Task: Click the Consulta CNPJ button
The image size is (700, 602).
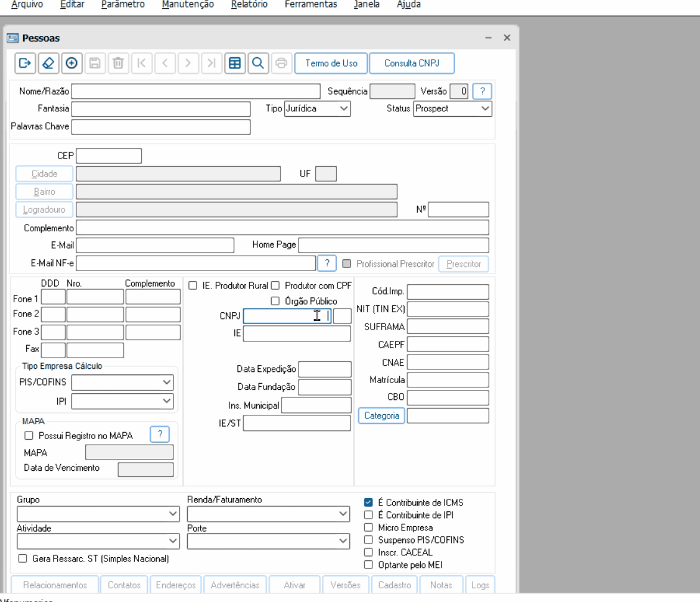Action: pyautogui.click(x=412, y=63)
